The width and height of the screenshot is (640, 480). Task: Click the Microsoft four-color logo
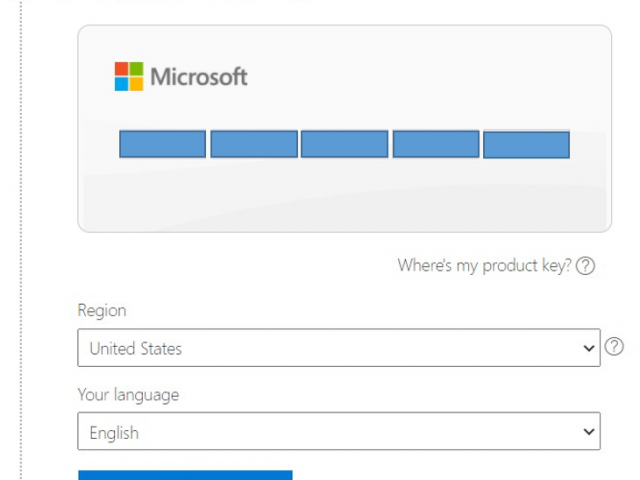pos(129,77)
